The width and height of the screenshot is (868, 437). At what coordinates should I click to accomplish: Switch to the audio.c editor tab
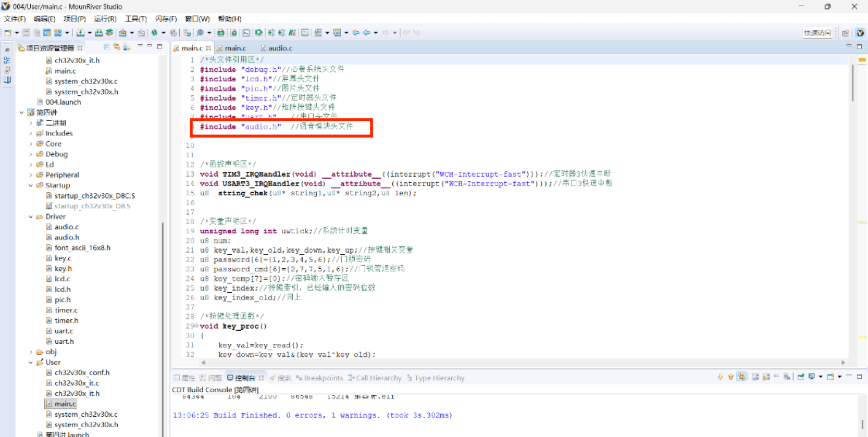[x=280, y=48]
